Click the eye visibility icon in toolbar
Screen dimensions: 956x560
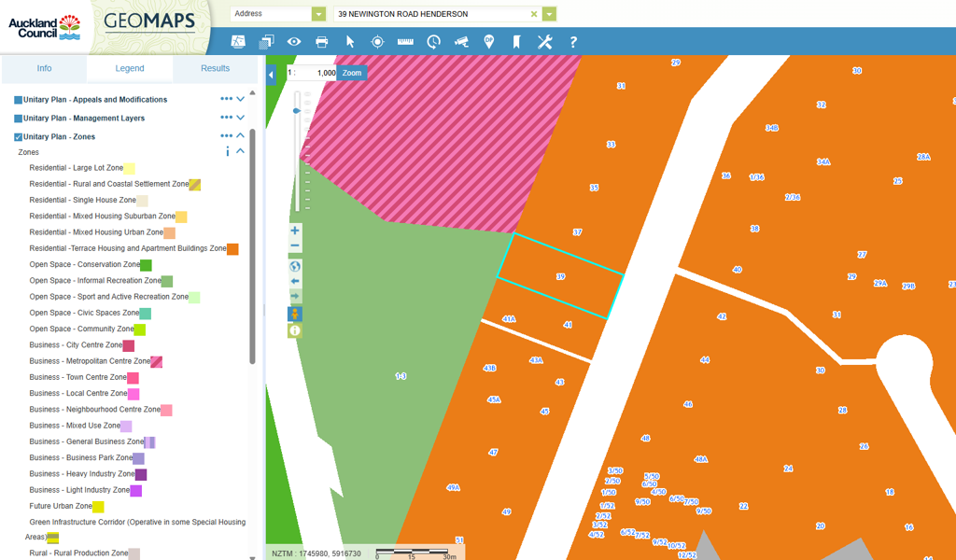tap(294, 42)
